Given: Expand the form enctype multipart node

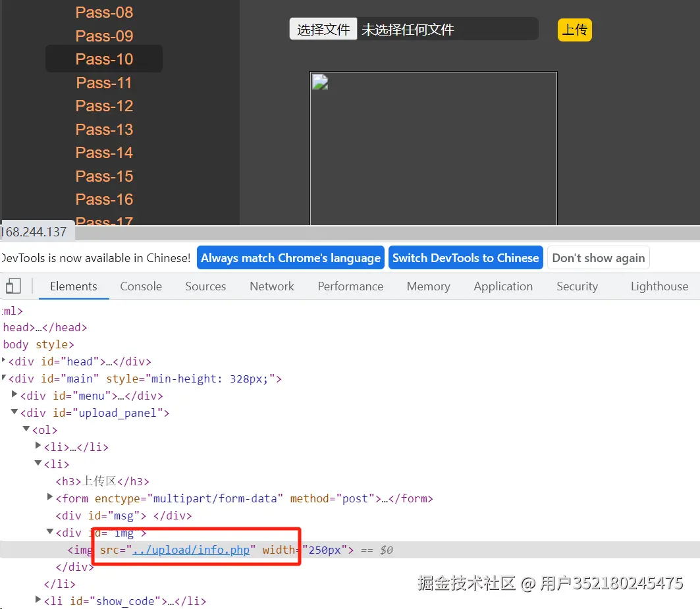Looking at the screenshot, I should [50, 496].
